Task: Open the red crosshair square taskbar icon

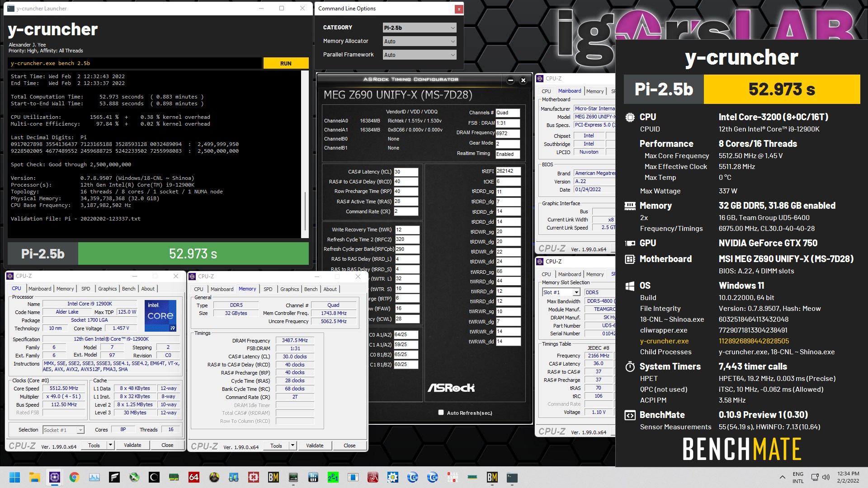Action: [x=253, y=477]
